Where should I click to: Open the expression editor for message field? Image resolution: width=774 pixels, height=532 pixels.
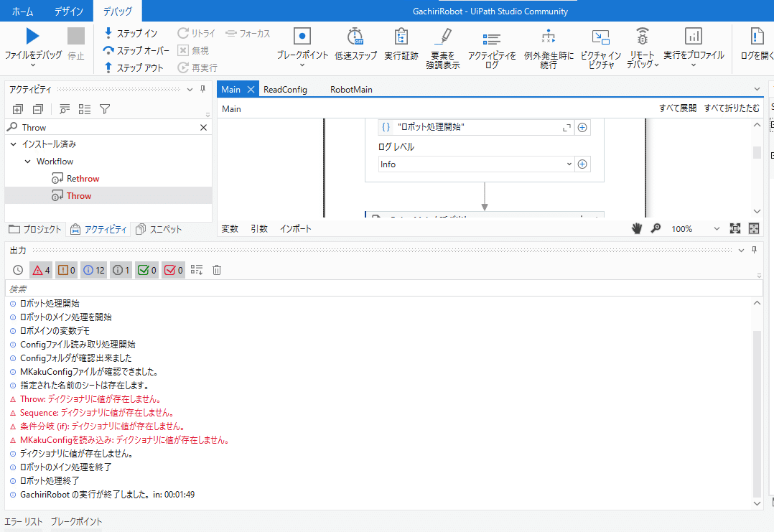tap(566, 127)
